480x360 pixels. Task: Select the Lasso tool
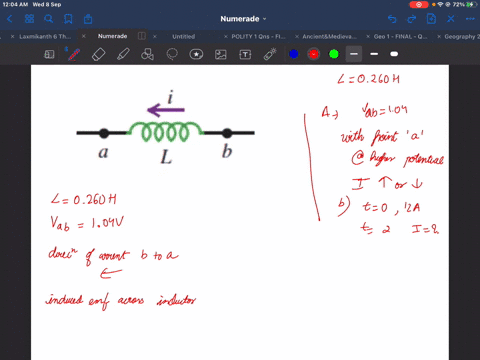coord(172,54)
